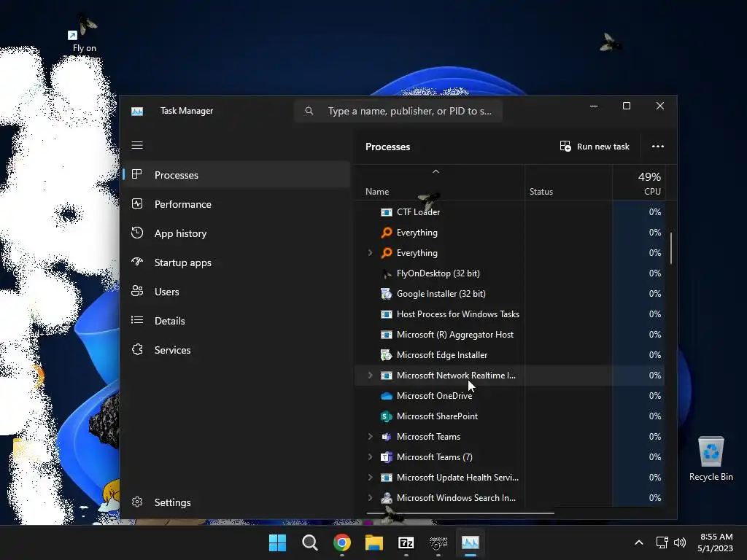
Task: Show hidden system tray icons
Action: pyautogui.click(x=639, y=542)
